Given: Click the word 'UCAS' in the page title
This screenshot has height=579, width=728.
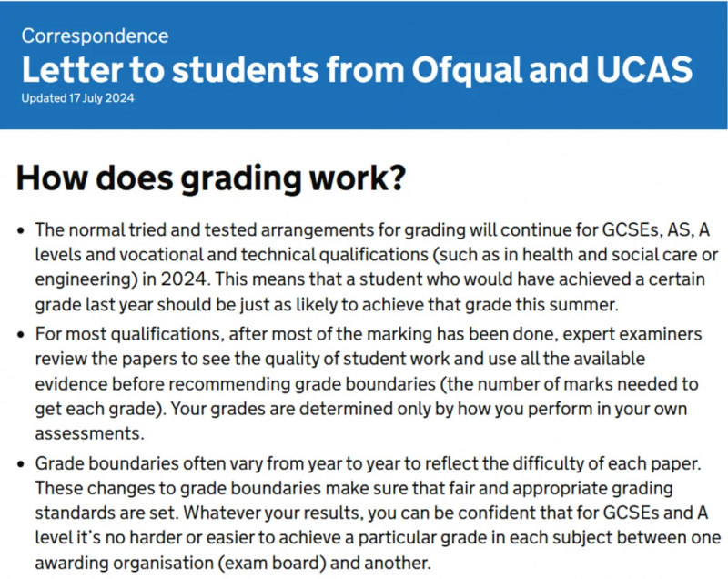Looking at the screenshot, I should [644, 70].
